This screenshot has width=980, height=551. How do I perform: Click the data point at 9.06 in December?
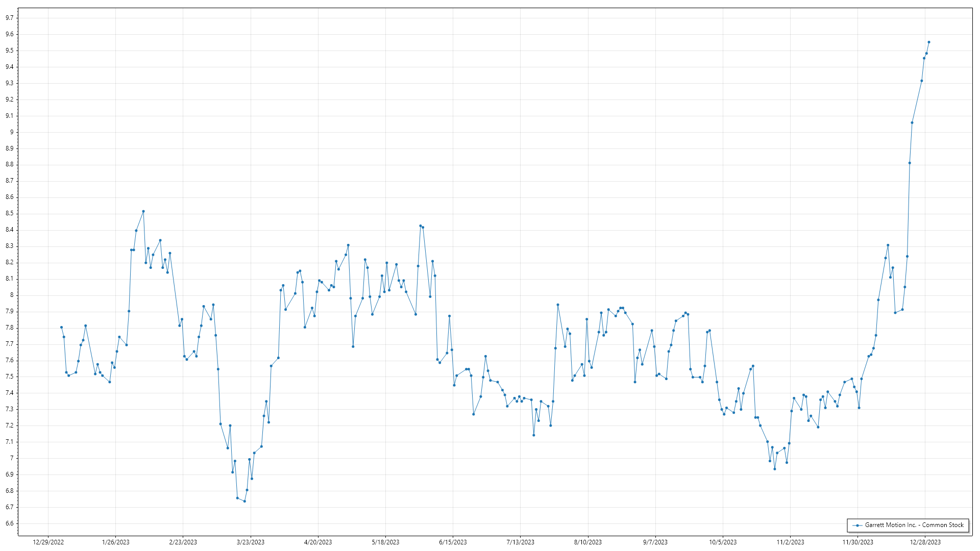tap(912, 122)
